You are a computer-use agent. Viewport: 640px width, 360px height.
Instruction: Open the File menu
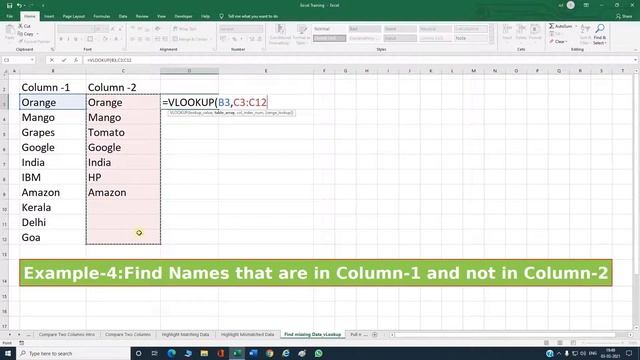10,16
